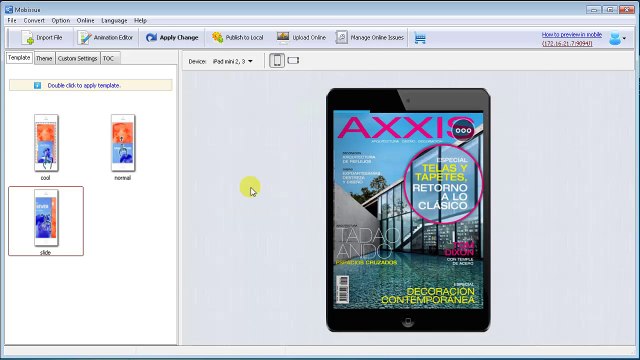Open the Convert menu

pyautogui.click(x=34, y=20)
